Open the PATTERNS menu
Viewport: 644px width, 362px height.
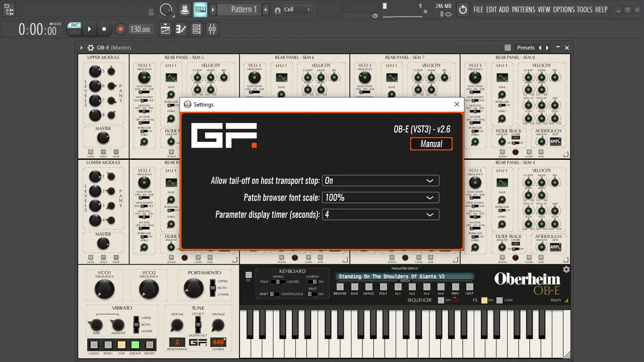(523, 9)
